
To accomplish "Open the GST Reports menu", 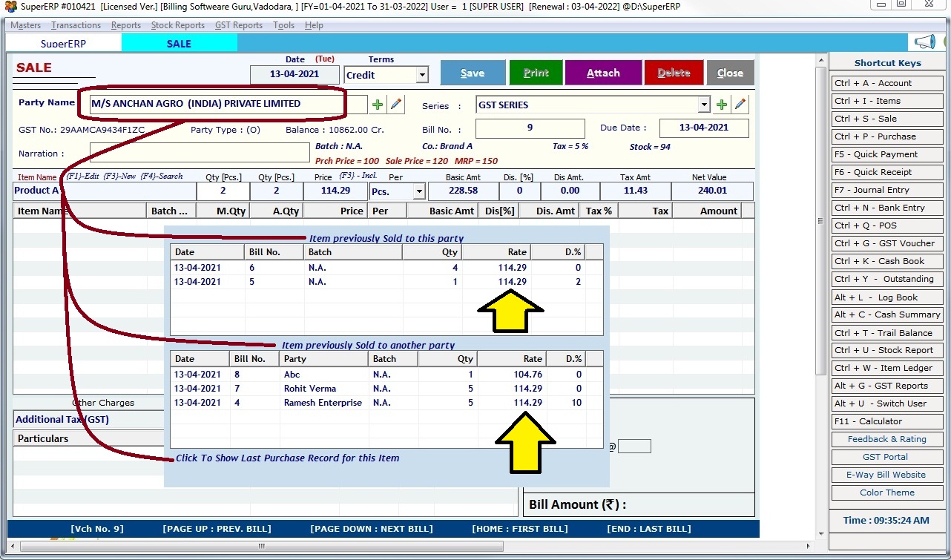I will click(238, 24).
